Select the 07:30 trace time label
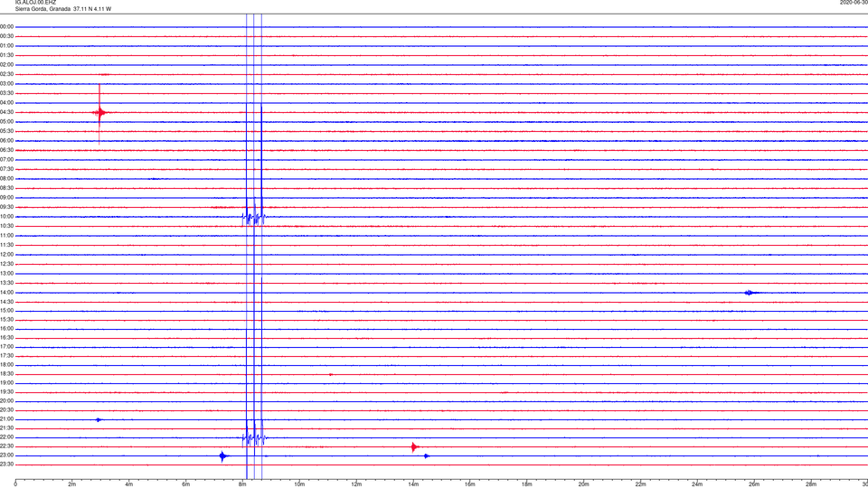The height and width of the screenshot is (488, 868). (x=7, y=169)
